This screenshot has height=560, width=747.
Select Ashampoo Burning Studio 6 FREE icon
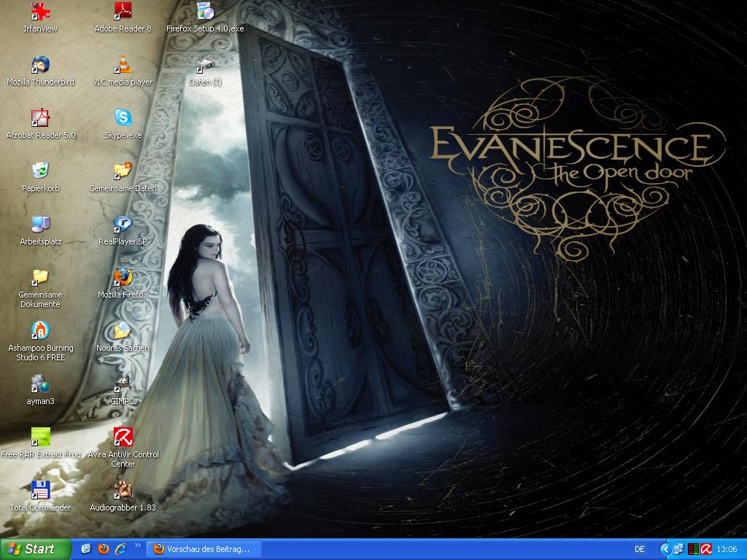click(41, 330)
